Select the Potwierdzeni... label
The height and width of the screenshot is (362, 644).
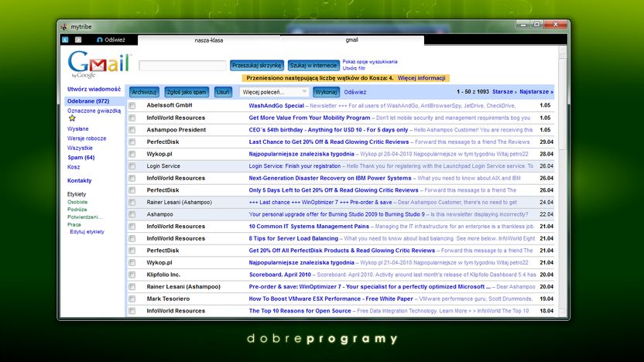[x=85, y=217]
